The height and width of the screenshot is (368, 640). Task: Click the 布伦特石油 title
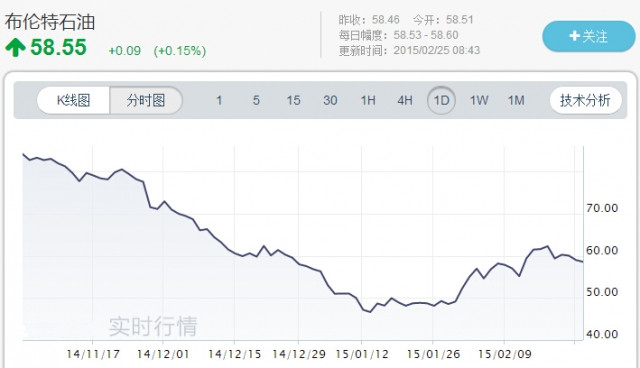pyautogui.click(x=49, y=22)
